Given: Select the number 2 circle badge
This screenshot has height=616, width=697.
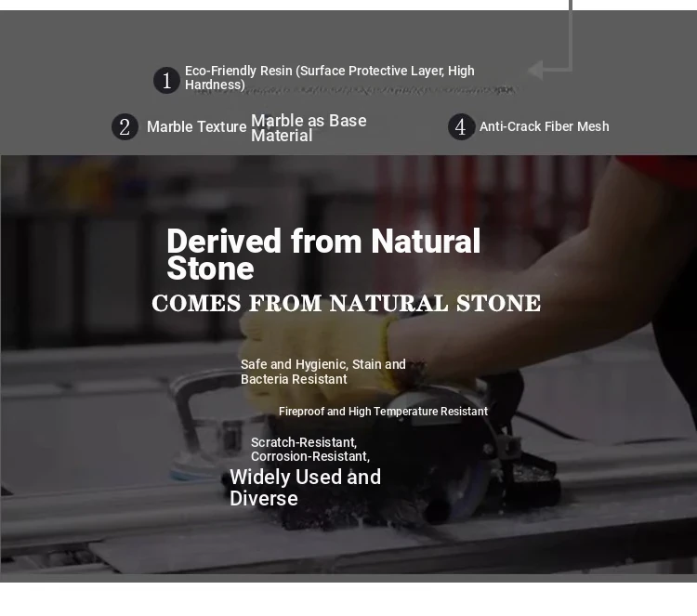Looking at the screenshot, I should 125,127.
